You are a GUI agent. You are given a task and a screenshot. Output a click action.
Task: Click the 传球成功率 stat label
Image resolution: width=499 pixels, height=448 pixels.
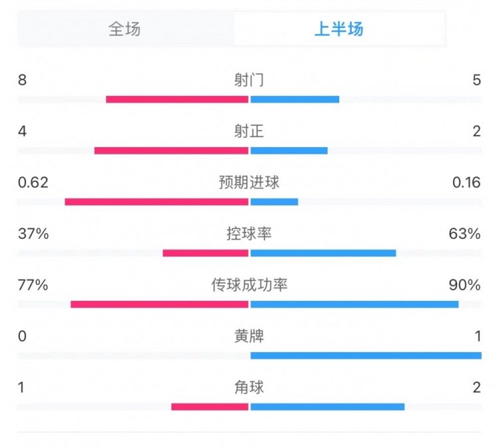249,285
